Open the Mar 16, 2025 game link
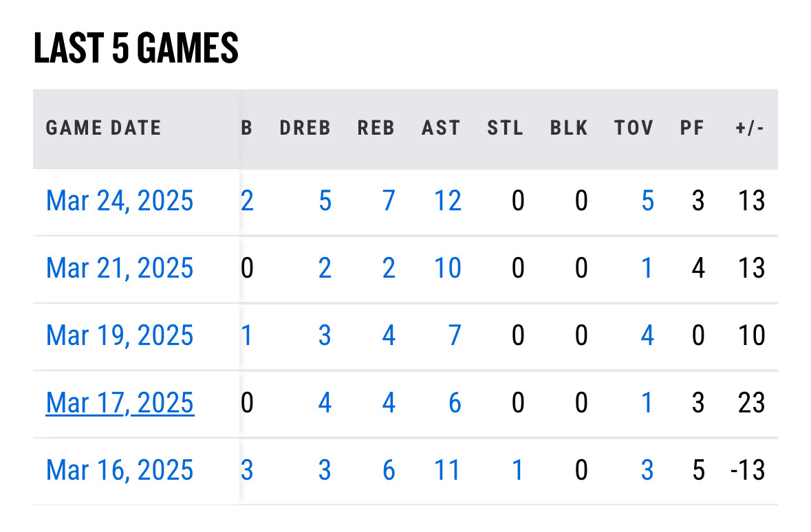The height and width of the screenshot is (532, 811). 120,470
